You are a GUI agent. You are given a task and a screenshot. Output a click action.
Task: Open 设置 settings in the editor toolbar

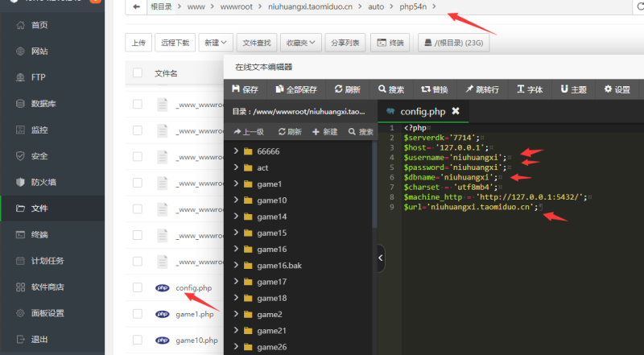coord(617,89)
